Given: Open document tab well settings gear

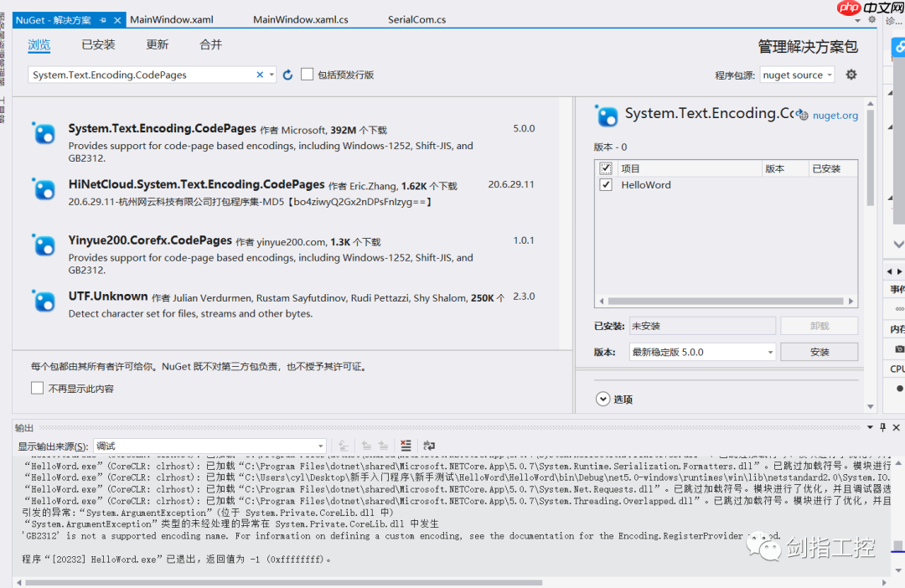Looking at the screenshot, I should click(872, 19).
